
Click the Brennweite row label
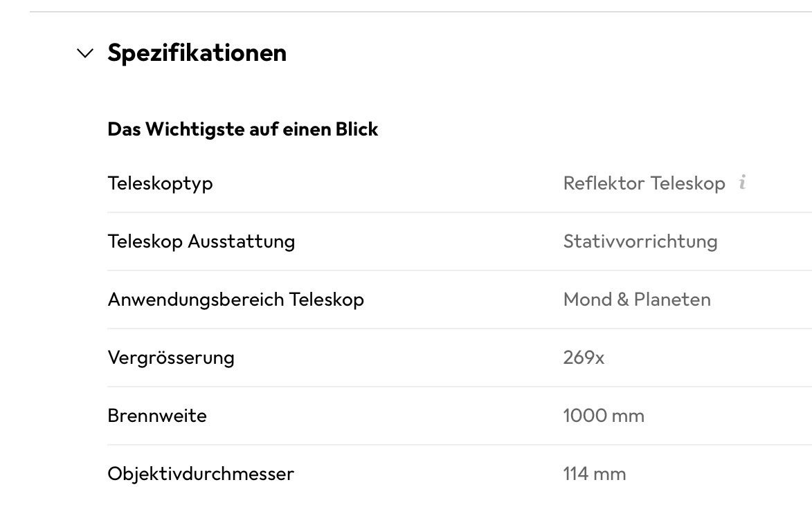[x=157, y=415]
